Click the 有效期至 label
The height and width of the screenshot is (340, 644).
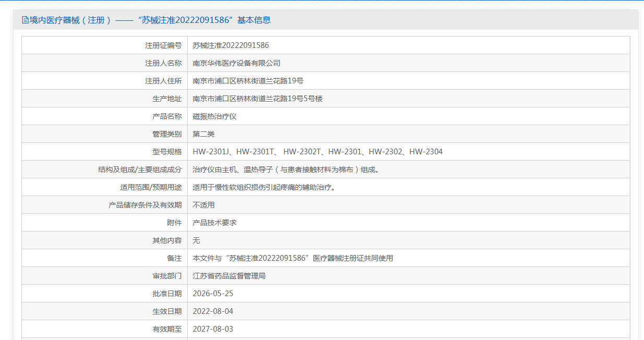167,329
